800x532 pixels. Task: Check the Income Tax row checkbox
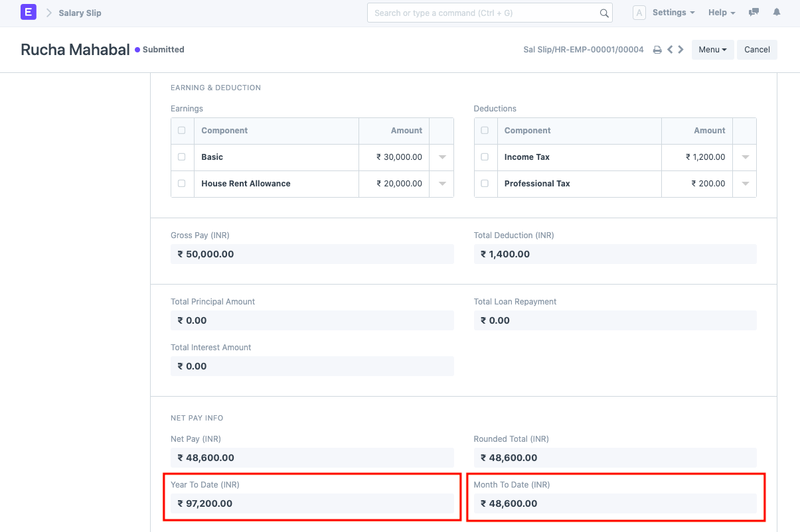(485, 157)
